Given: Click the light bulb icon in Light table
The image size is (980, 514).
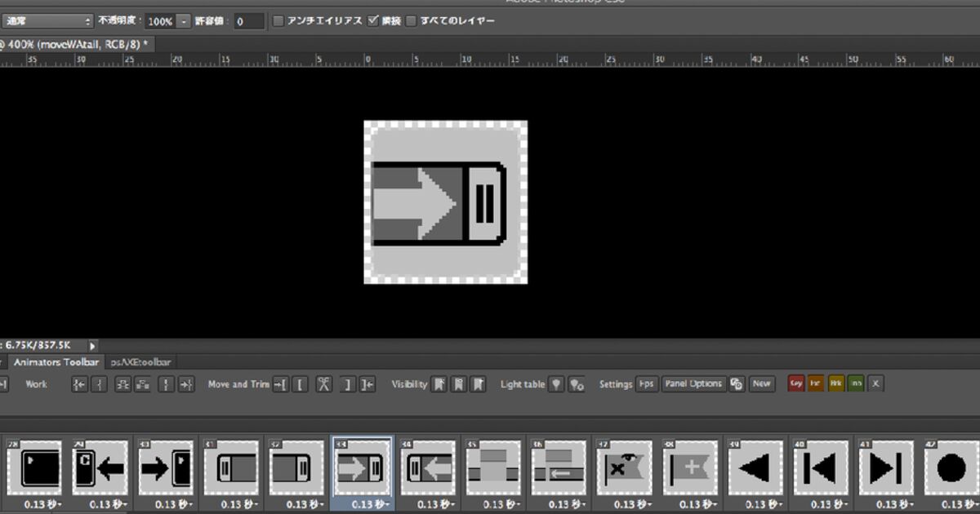Looking at the screenshot, I should pyautogui.click(x=557, y=384).
